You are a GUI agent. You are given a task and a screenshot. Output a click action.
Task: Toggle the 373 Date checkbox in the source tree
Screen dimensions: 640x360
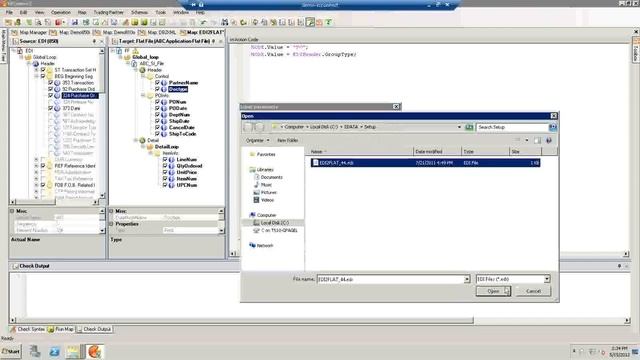coord(51,108)
